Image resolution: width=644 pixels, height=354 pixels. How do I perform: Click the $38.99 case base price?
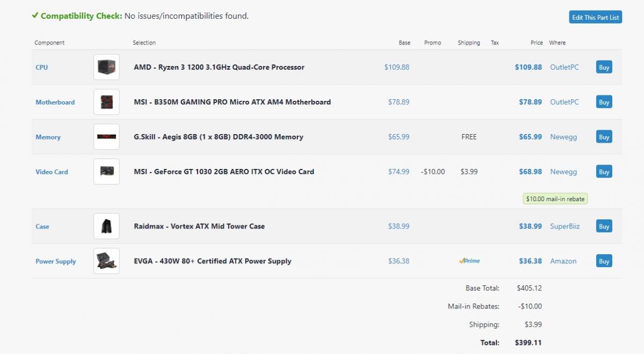[399, 226]
